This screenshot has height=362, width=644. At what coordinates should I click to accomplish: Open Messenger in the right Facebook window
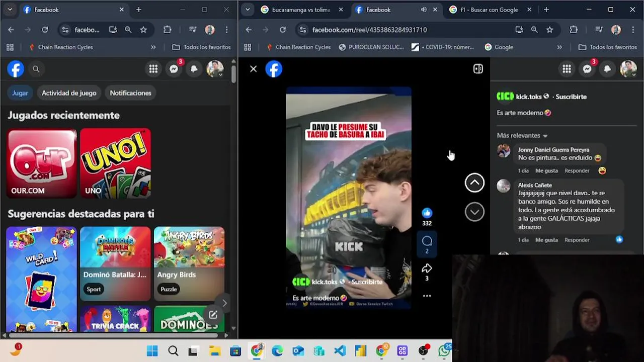click(587, 69)
